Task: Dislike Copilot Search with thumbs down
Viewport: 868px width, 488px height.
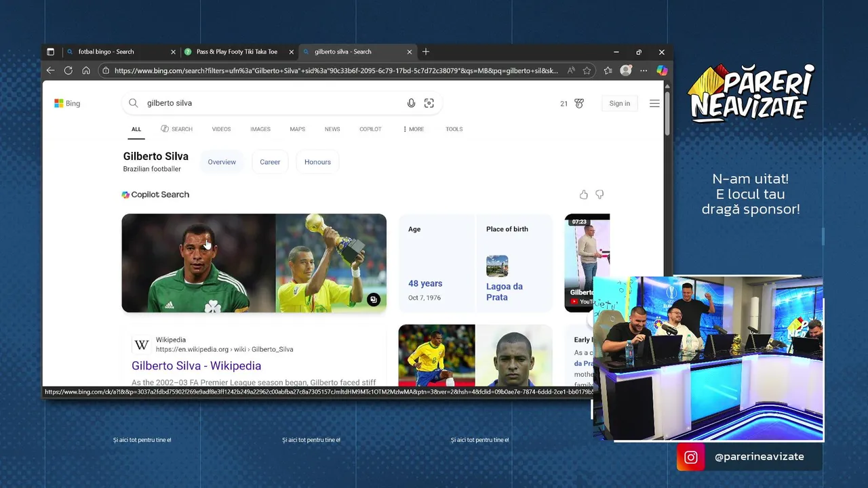Action: [599, 195]
